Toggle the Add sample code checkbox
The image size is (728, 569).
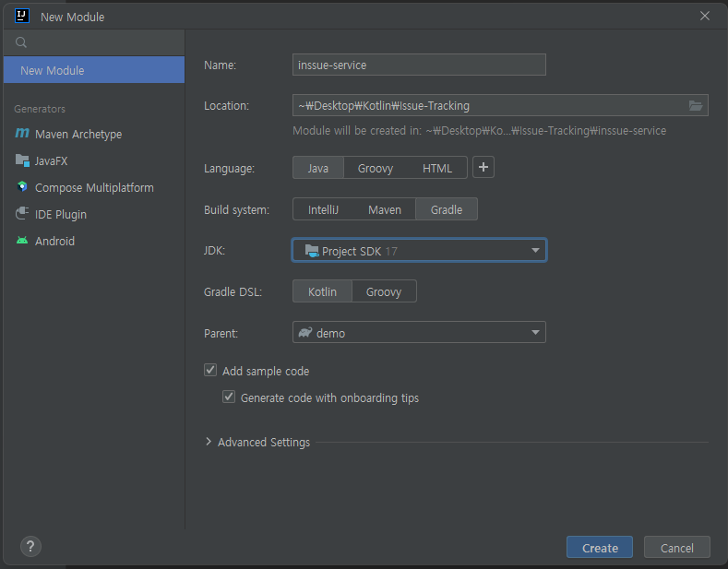(210, 370)
